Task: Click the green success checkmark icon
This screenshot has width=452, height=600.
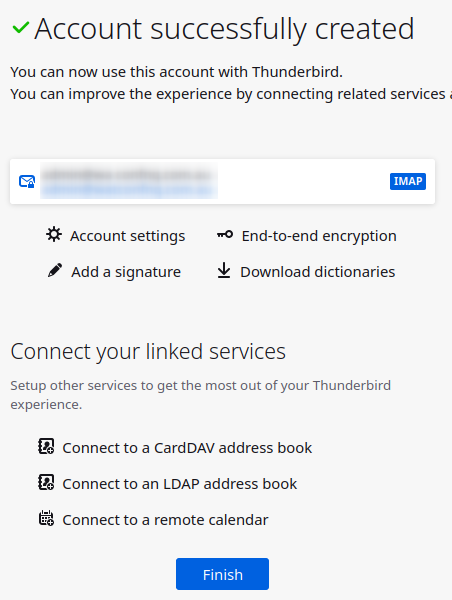Action: pyautogui.click(x=21, y=28)
